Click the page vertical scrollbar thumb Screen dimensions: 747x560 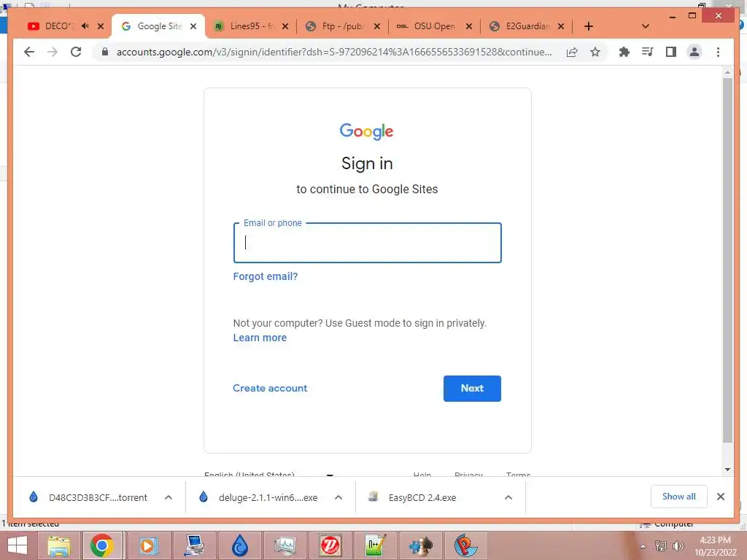click(727, 260)
